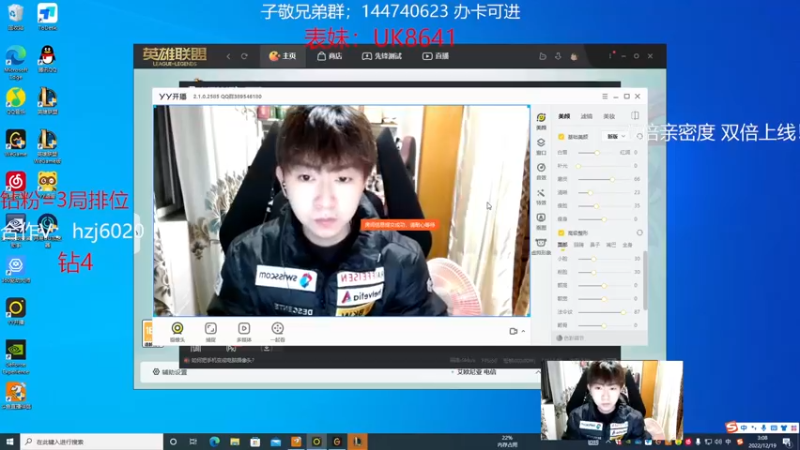
Task: Open the 美颜 beauty sidebar icon
Action: click(541, 120)
